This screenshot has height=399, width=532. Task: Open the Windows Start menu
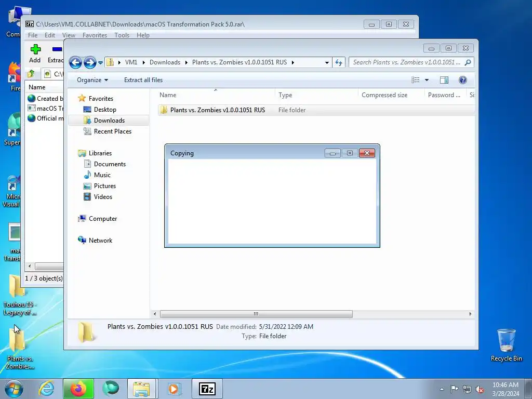tap(14, 389)
